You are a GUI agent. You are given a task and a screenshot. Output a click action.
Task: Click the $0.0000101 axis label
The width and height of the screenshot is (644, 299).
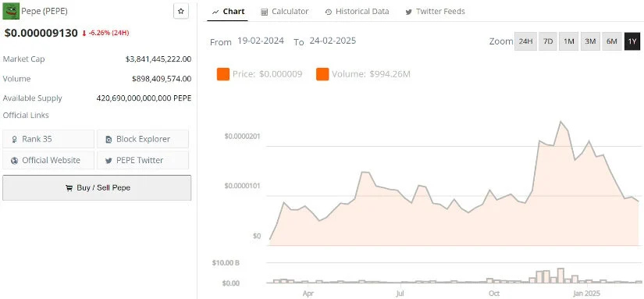(242, 186)
